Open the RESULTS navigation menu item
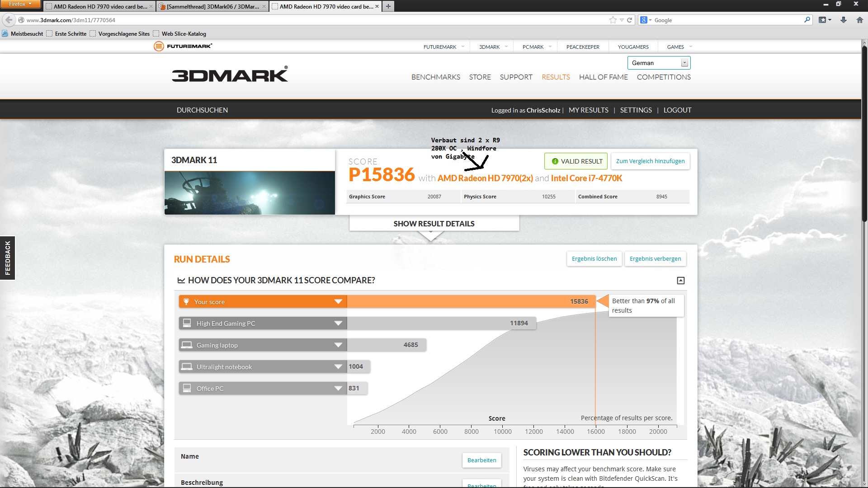 coord(556,77)
